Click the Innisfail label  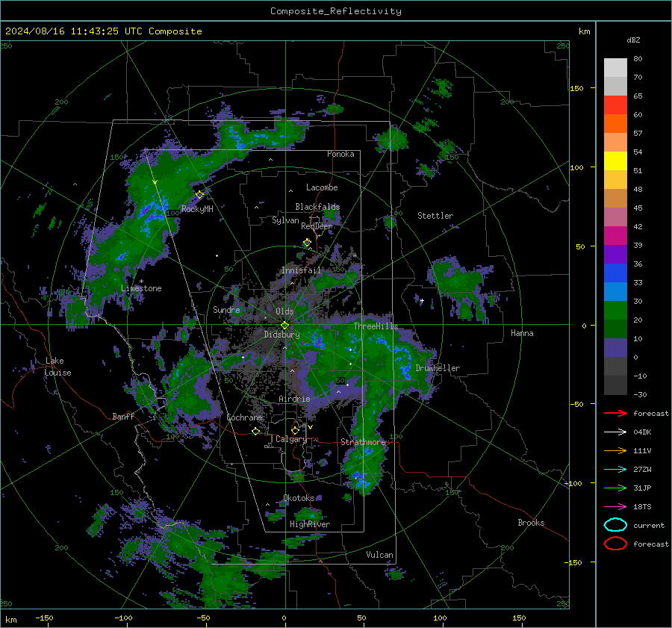pos(301,270)
